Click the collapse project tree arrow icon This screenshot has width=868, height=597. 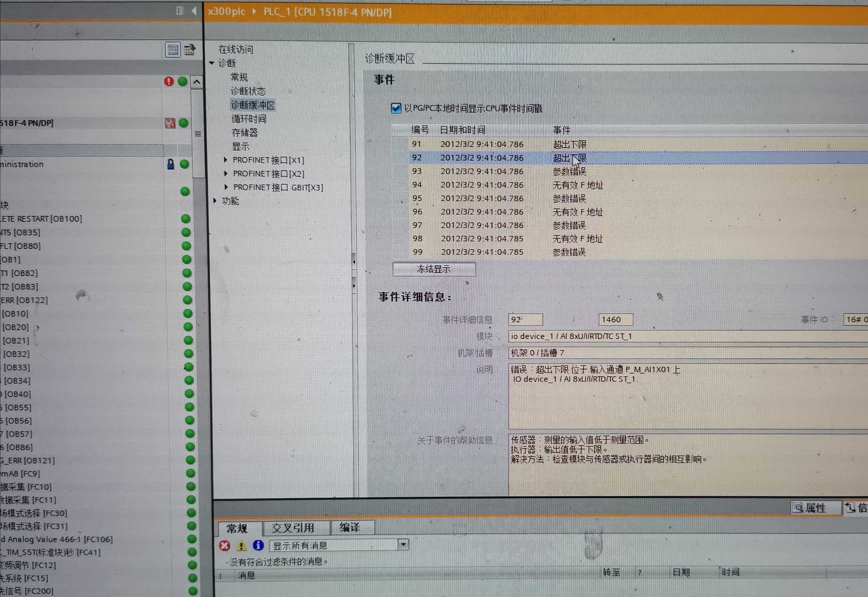click(x=194, y=11)
